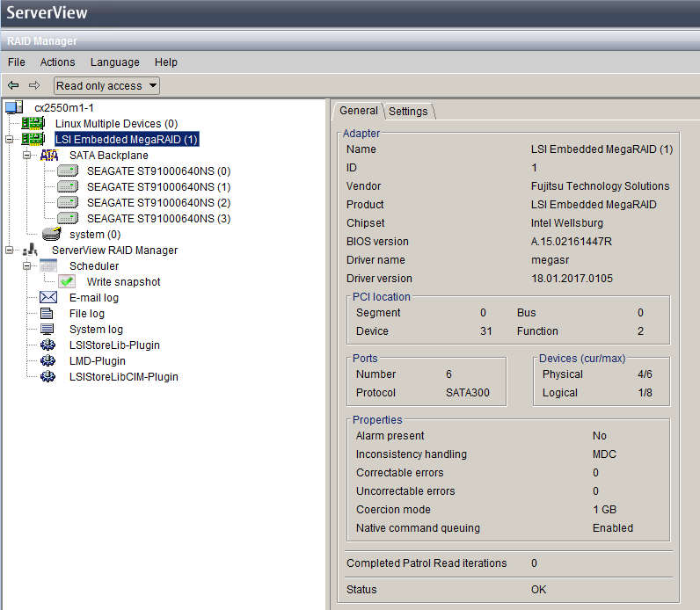Collapse the LSI Embedded MegaRAID node

tap(9, 139)
